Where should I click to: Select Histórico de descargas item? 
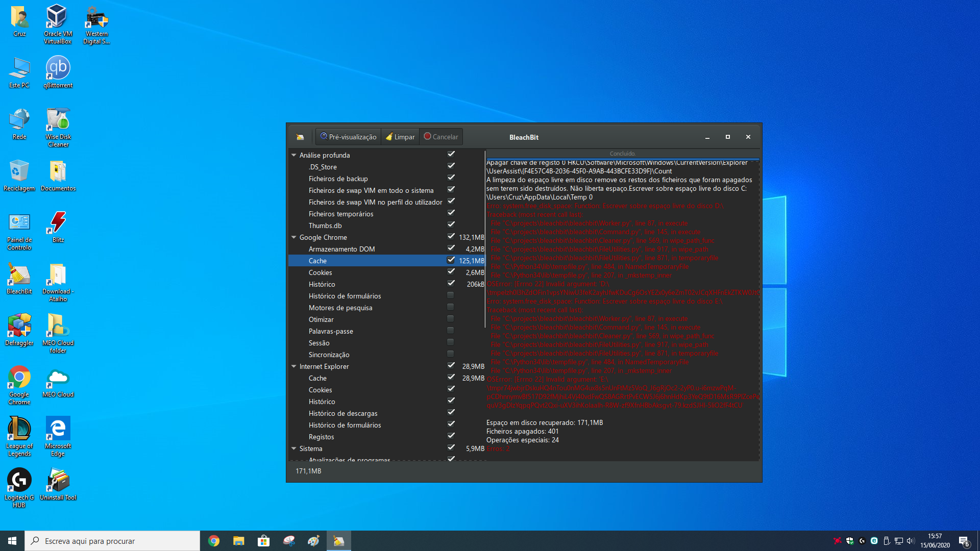point(343,413)
